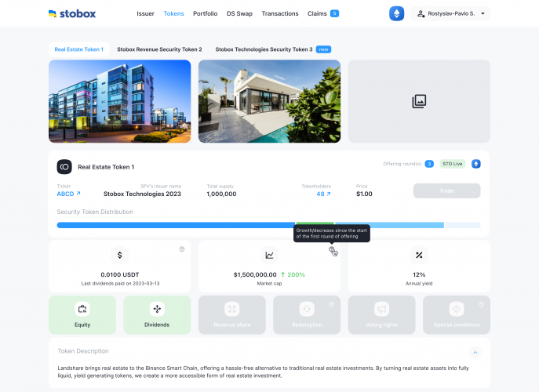Click the dollar sign dividends icon
539x392 pixels.
[119, 255]
